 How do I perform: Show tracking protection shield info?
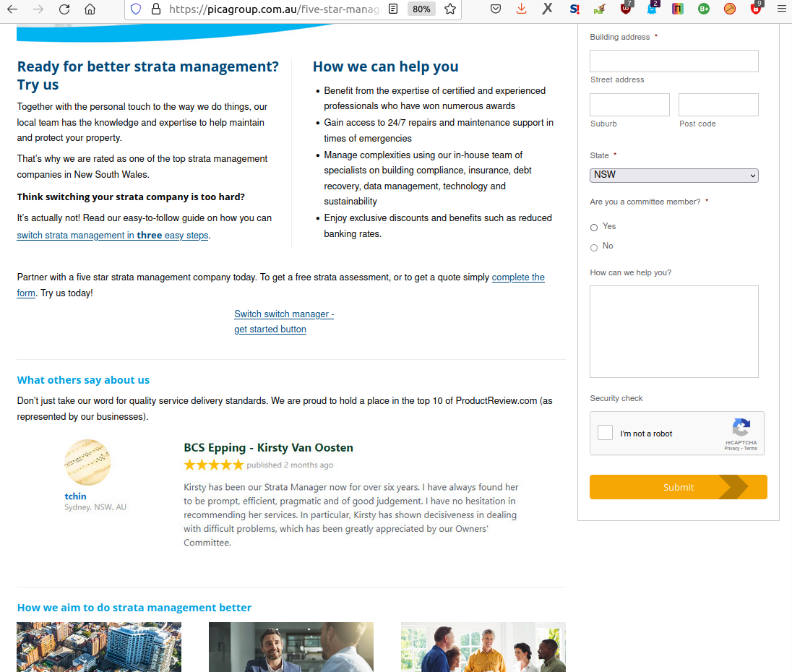[x=136, y=9]
